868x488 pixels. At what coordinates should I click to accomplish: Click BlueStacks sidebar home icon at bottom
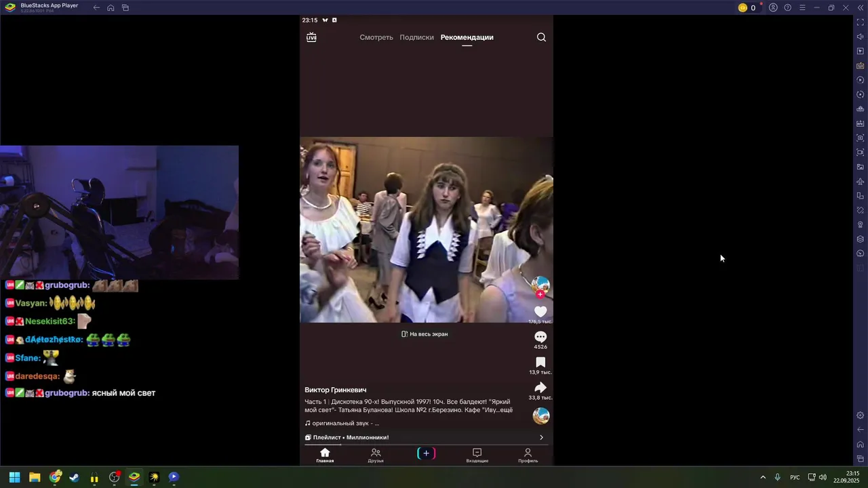pos(861,445)
